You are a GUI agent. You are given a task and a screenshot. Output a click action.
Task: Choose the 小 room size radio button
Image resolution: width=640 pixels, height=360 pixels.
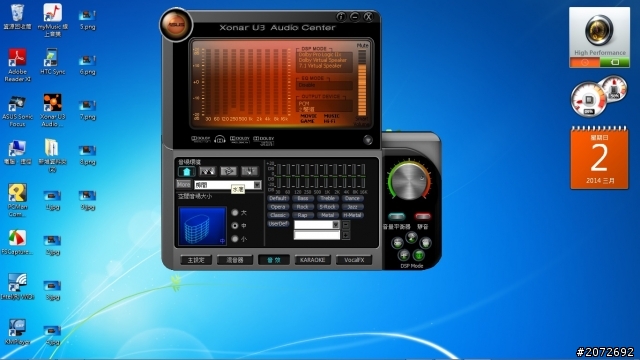click(x=235, y=239)
